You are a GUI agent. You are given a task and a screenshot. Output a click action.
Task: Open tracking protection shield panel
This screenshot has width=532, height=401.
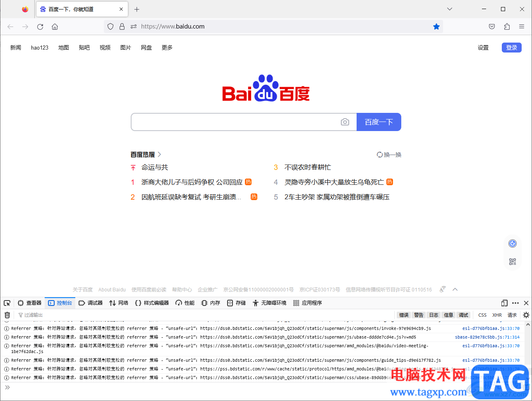click(x=110, y=26)
